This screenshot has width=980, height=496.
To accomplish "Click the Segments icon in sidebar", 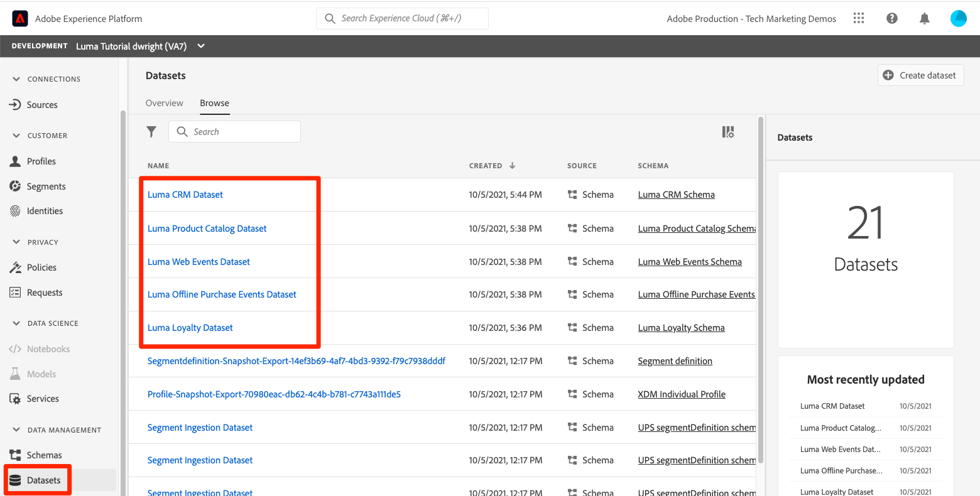I will coord(15,186).
